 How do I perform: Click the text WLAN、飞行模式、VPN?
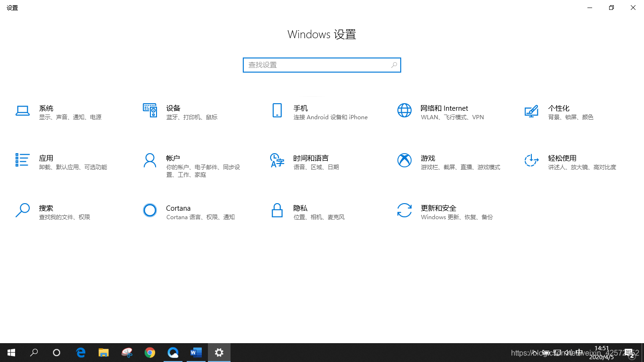453,117
